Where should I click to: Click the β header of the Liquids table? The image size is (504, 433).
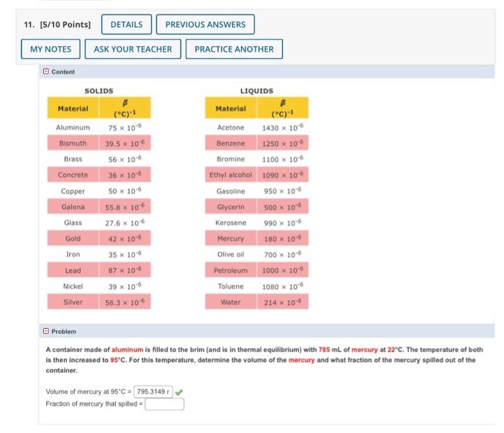283,108
